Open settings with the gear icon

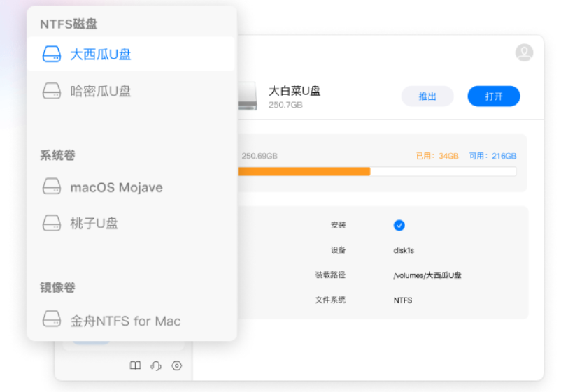click(x=177, y=365)
